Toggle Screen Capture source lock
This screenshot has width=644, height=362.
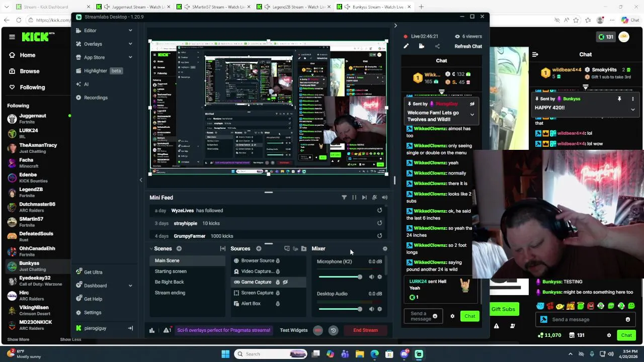pos(277,293)
